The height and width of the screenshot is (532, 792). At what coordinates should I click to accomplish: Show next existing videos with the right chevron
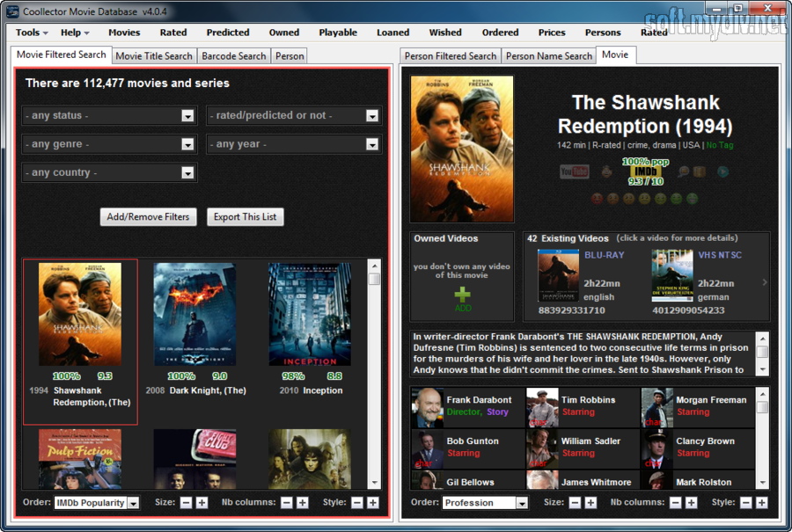[764, 282]
